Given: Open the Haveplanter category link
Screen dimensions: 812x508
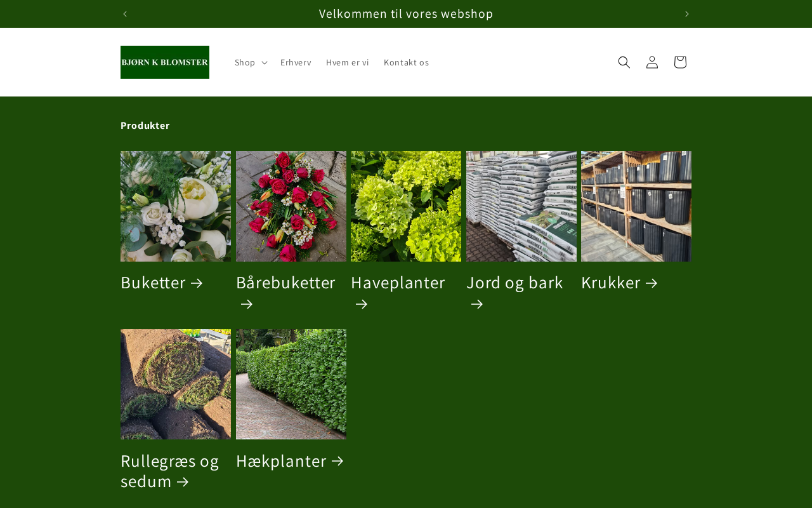Looking at the screenshot, I should click(398, 293).
